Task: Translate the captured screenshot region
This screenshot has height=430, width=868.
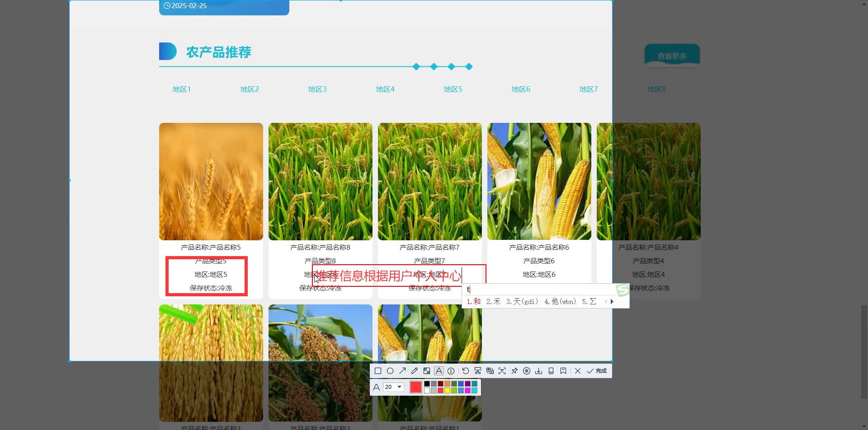Action: (x=490, y=371)
